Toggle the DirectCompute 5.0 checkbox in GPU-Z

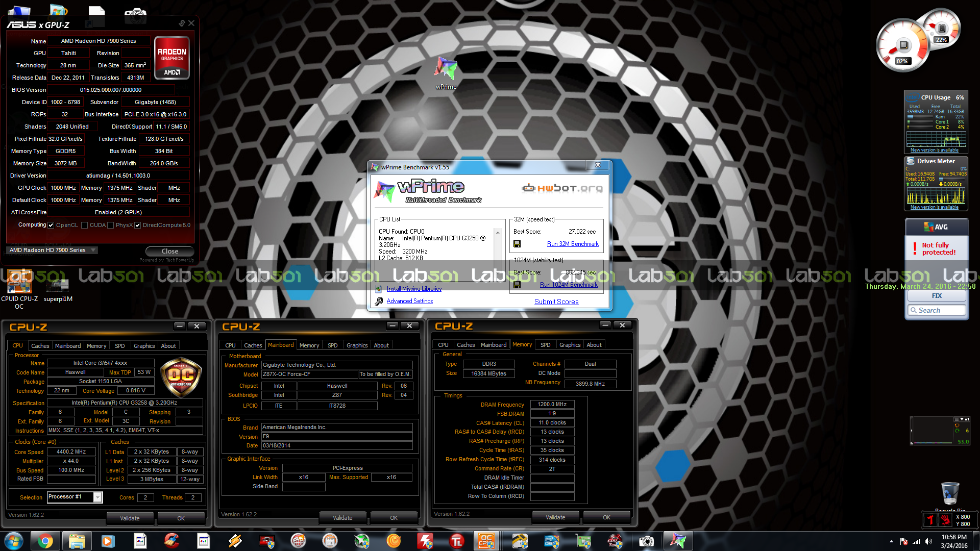click(137, 225)
